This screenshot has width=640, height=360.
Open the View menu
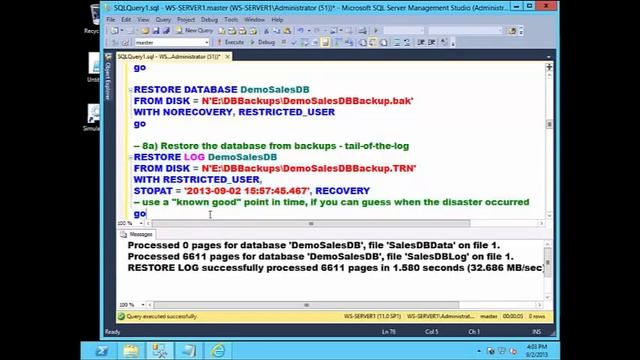pyautogui.click(x=143, y=19)
